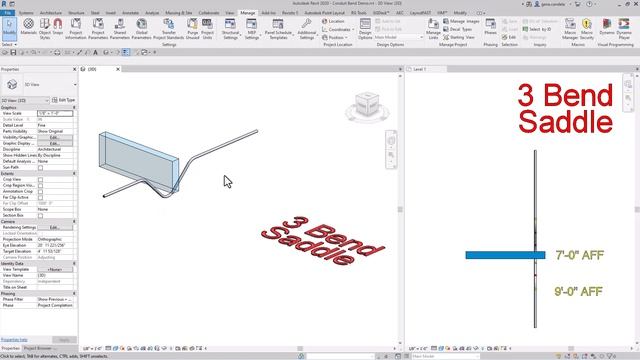This screenshot has height=360, width=640.
Task: Click Decal Types in ribbon
Action: (x=458, y=29)
